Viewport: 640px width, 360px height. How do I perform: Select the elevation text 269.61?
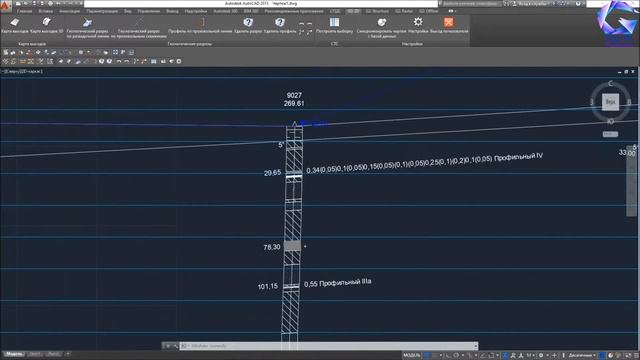click(x=294, y=104)
